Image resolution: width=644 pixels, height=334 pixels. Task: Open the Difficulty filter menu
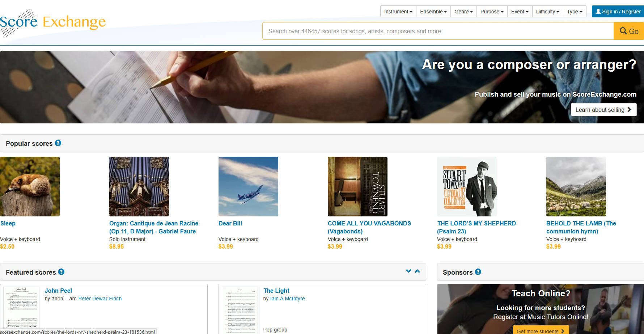click(547, 12)
